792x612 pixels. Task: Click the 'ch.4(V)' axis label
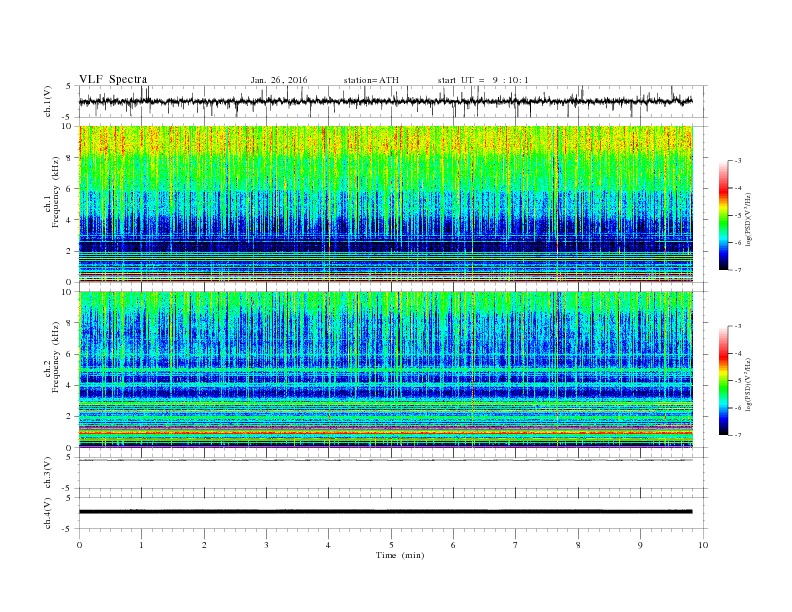[48, 514]
